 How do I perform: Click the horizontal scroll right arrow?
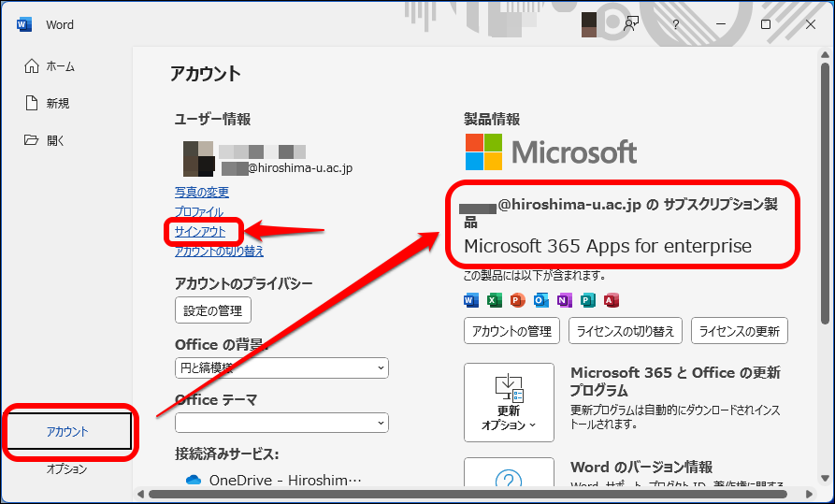click(810, 495)
